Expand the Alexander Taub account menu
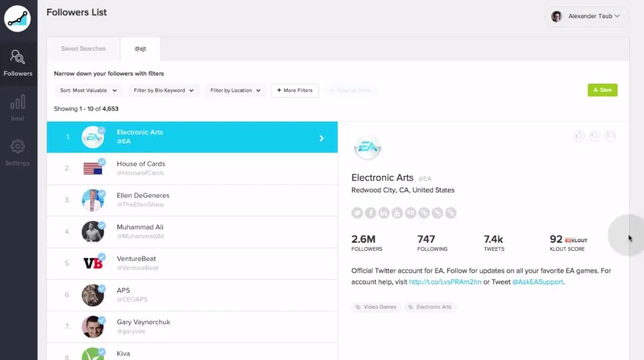Image resolution: width=644 pixels, height=360 pixels. pyautogui.click(x=586, y=17)
